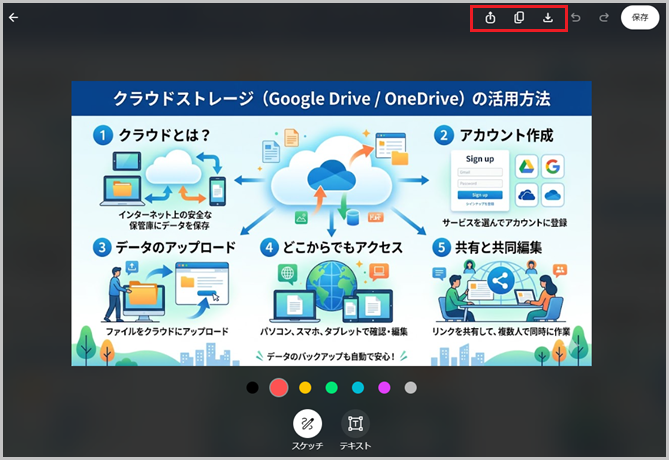669x460 pixels.
Task: Select the gray color swatch
Action: point(410,387)
